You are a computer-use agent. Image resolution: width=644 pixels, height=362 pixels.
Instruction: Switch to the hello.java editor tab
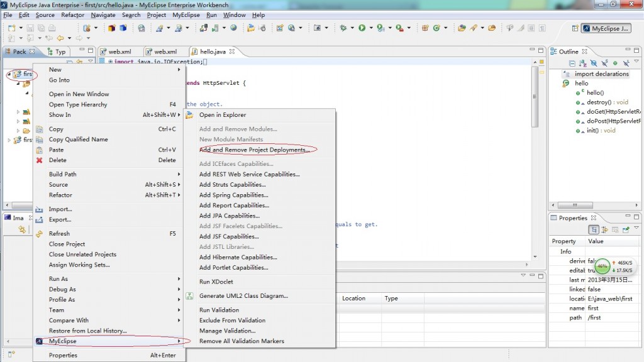pyautogui.click(x=212, y=52)
